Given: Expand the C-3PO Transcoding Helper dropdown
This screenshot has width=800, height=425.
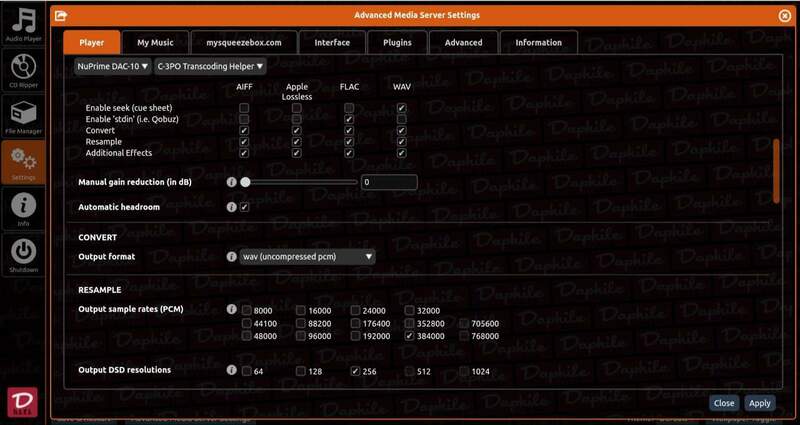Looking at the screenshot, I should pos(210,66).
